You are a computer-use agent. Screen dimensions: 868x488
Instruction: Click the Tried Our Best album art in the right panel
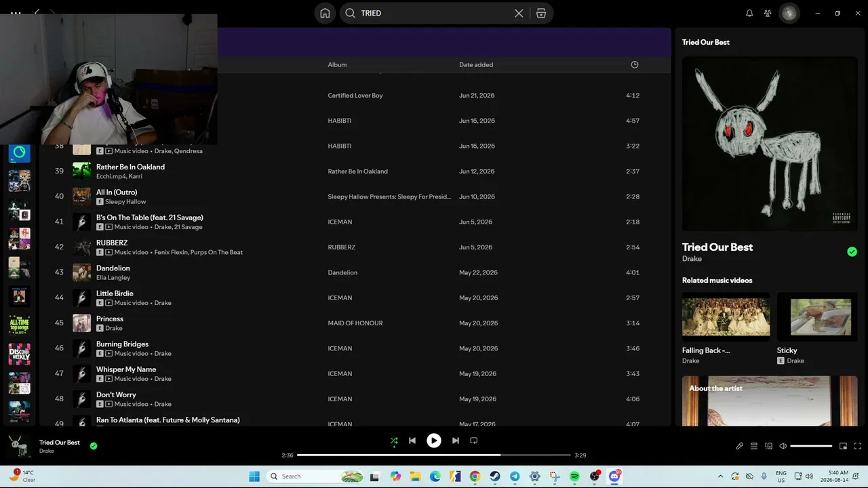tap(770, 144)
